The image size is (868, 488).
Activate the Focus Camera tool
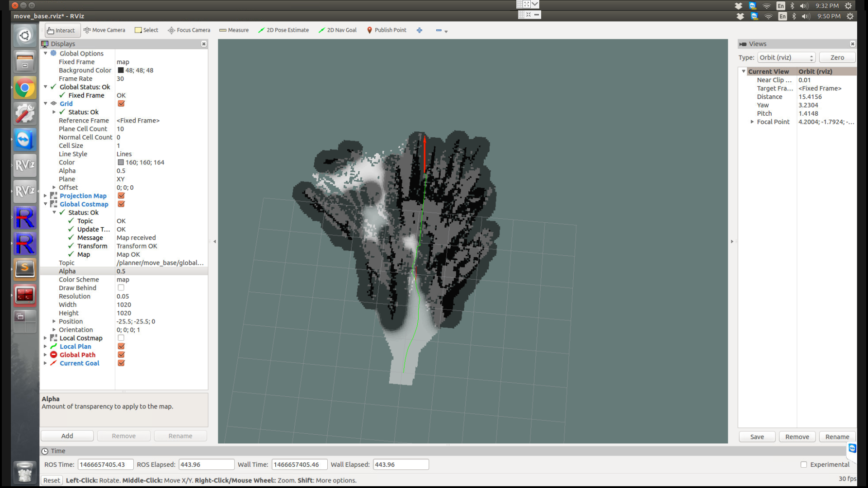(x=189, y=30)
